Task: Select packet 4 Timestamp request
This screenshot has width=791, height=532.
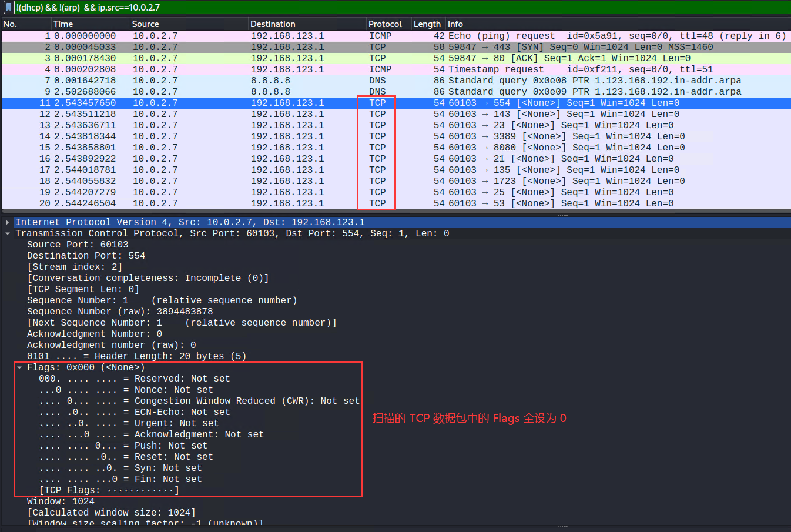Action: 395,69
